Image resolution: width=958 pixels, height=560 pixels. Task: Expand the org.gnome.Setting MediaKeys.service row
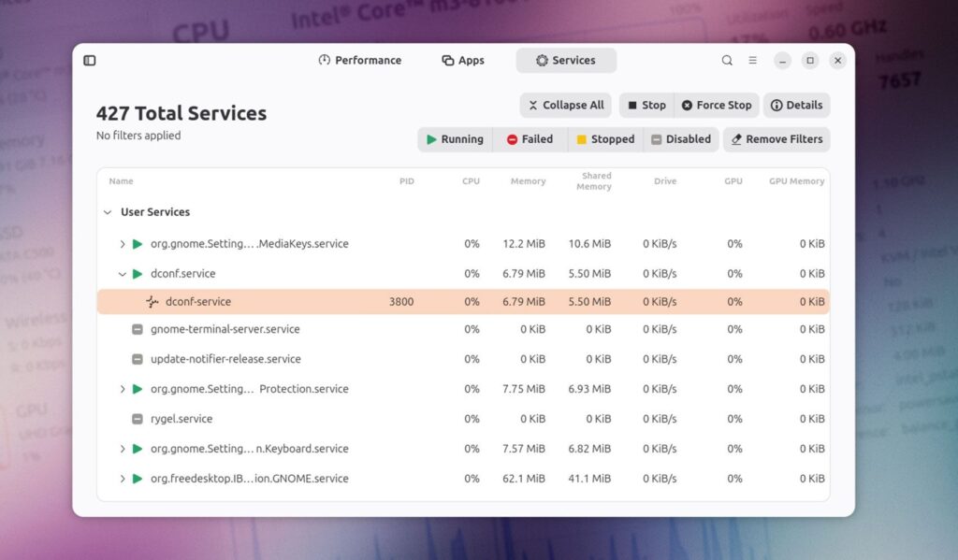(123, 244)
